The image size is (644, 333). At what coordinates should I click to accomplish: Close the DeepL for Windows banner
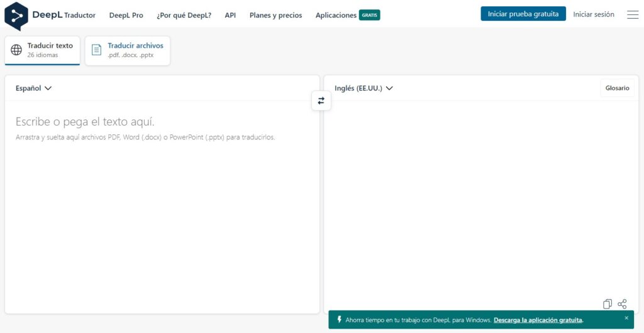point(626,318)
